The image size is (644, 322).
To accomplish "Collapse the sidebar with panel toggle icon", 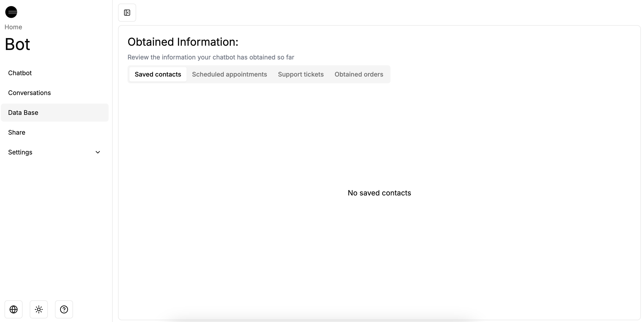I will 127,12.
